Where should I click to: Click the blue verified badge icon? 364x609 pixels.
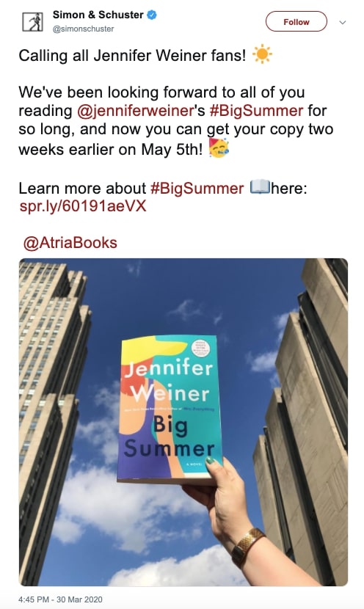click(x=151, y=15)
